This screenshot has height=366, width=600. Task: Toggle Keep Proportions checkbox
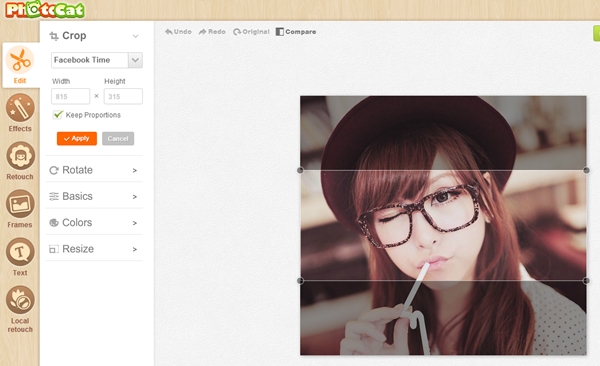pos(57,114)
